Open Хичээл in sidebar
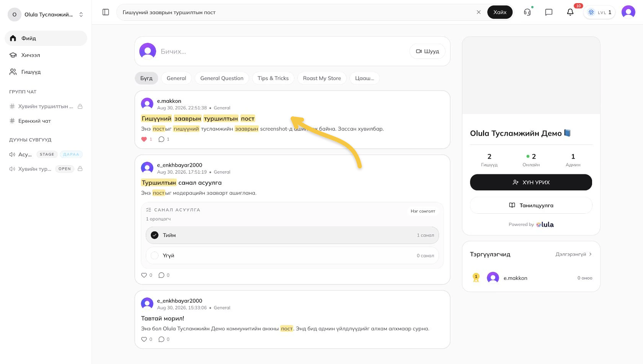Screen dimensions: 643x364 coord(46,55)
